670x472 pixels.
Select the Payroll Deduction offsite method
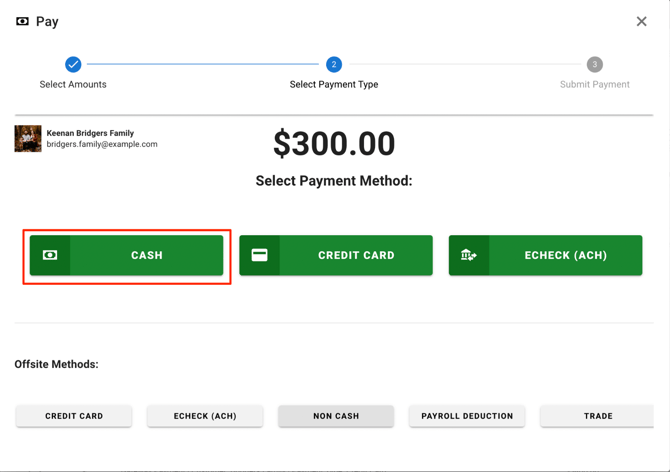coord(467,416)
